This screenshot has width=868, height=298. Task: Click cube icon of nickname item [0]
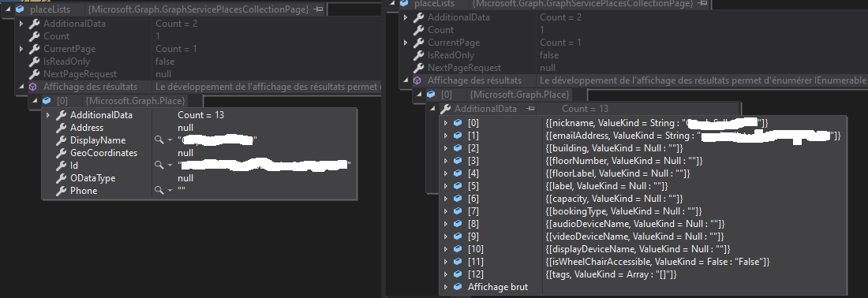click(457, 123)
